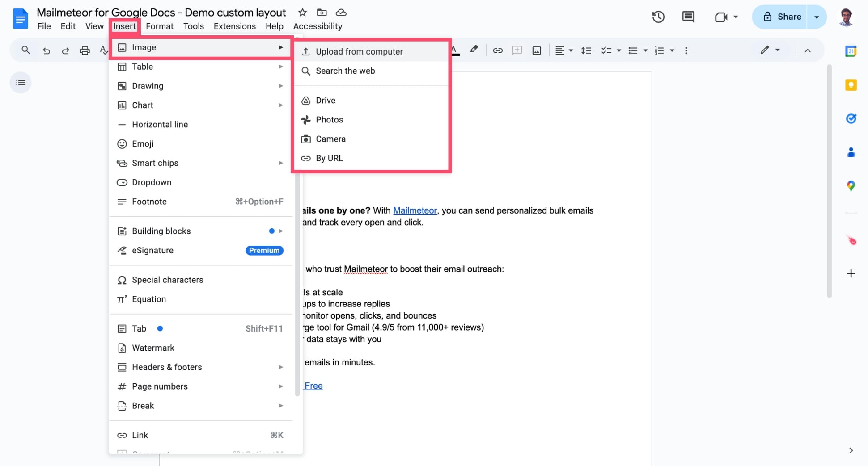
Task: Open the Edit menu
Action: coord(68,26)
